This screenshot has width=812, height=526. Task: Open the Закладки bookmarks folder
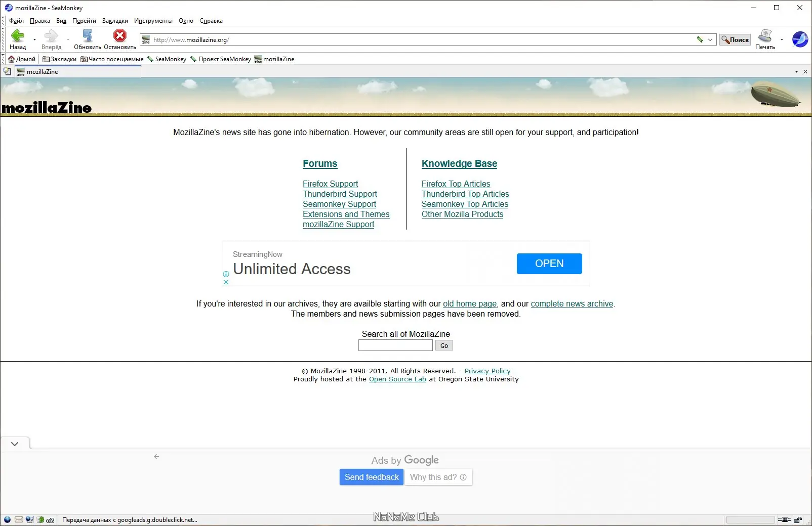point(59,59)
